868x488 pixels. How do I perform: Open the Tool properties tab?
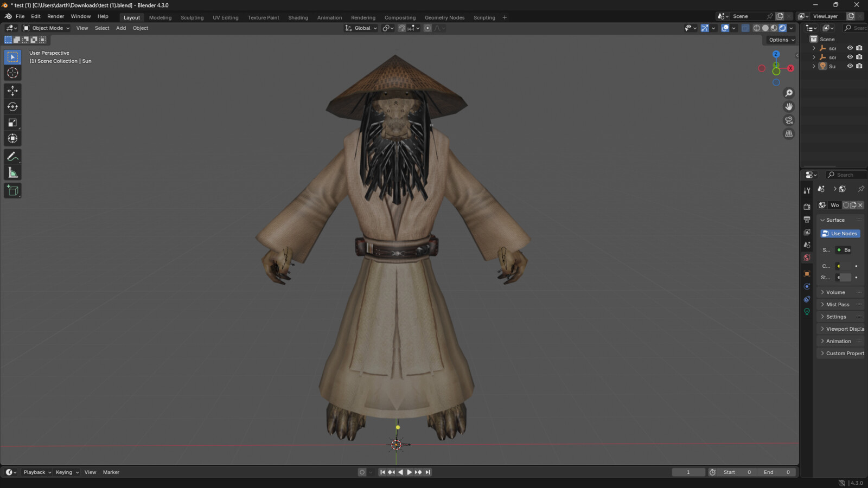click(807, 191)
